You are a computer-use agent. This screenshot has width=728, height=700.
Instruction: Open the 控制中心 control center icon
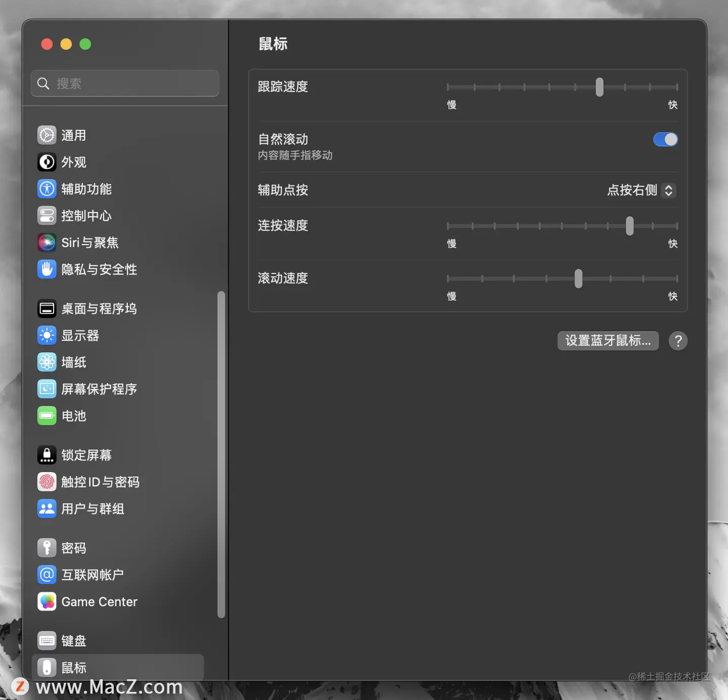pyautogui.click(x=47, y=216)
